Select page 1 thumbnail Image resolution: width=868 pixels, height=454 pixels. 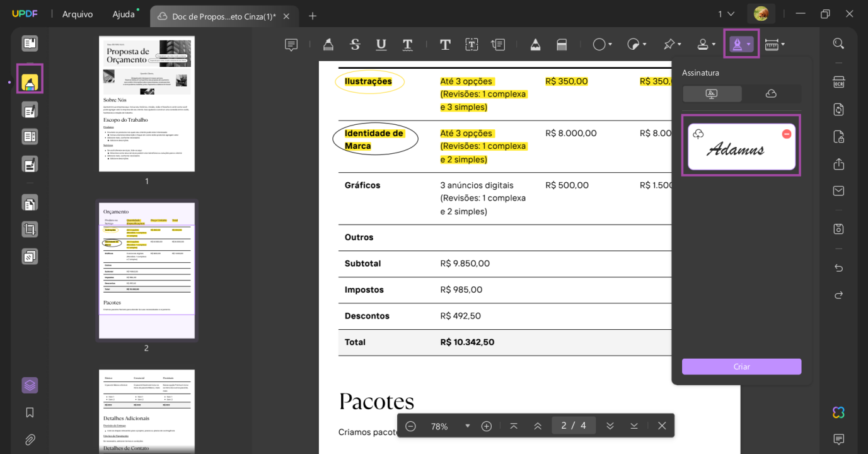[x=147, y=104]
